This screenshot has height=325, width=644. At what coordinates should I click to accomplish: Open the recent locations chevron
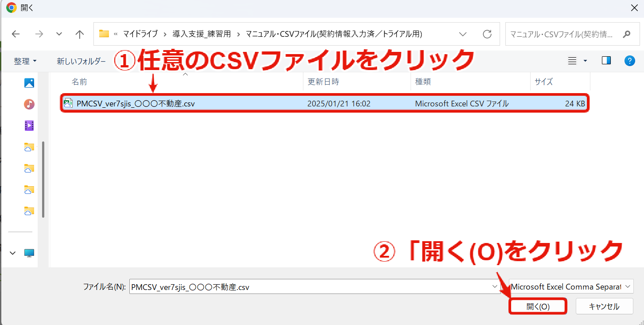point(59,34)
